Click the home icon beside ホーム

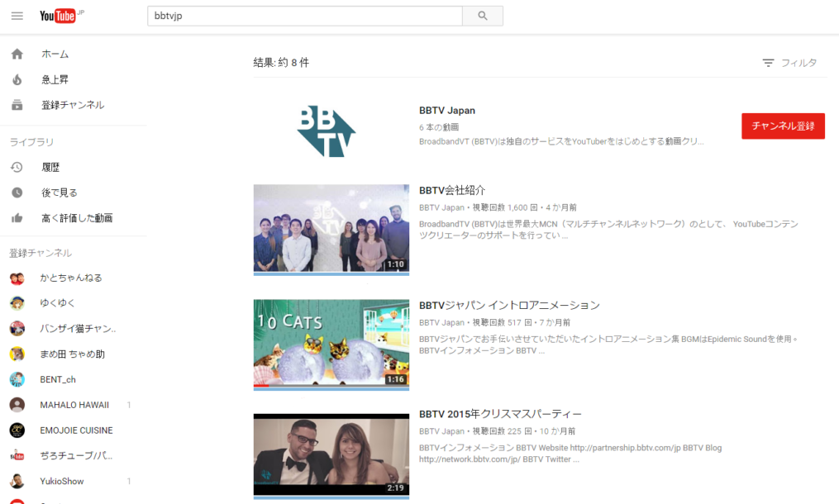(x=17, y=54)
